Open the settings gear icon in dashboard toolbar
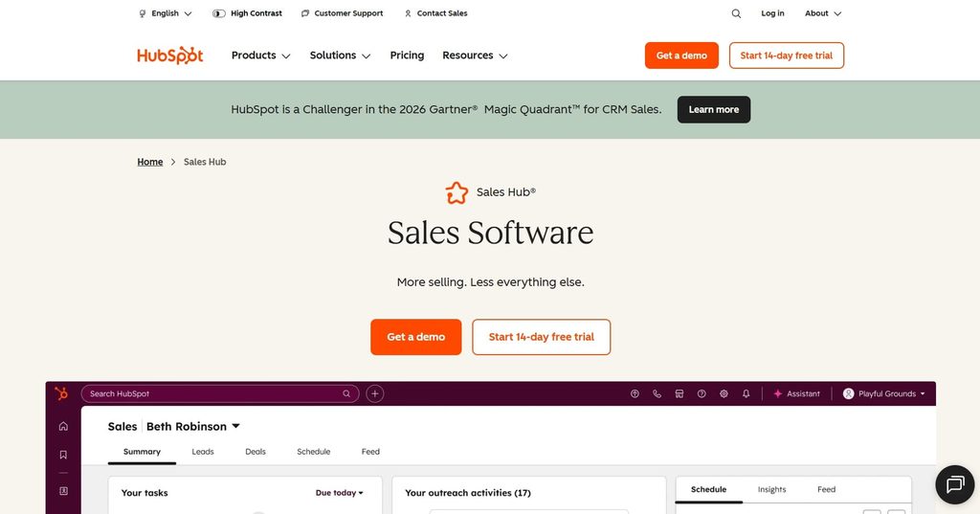The height and width of the screenshot is (514, 980). (x=724, y=393)
